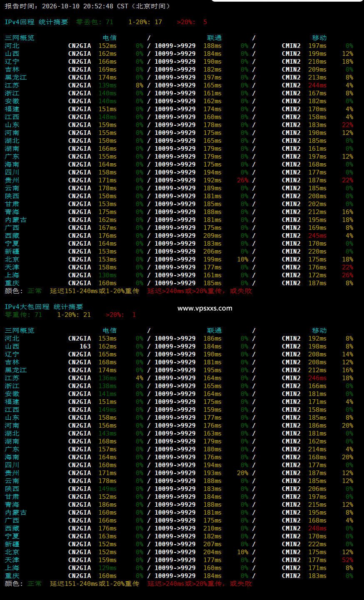This screenshot has width=364, height=600.
Task: Click the red '245ms' latency for 西藏 移动
Action: pos(317,236)
